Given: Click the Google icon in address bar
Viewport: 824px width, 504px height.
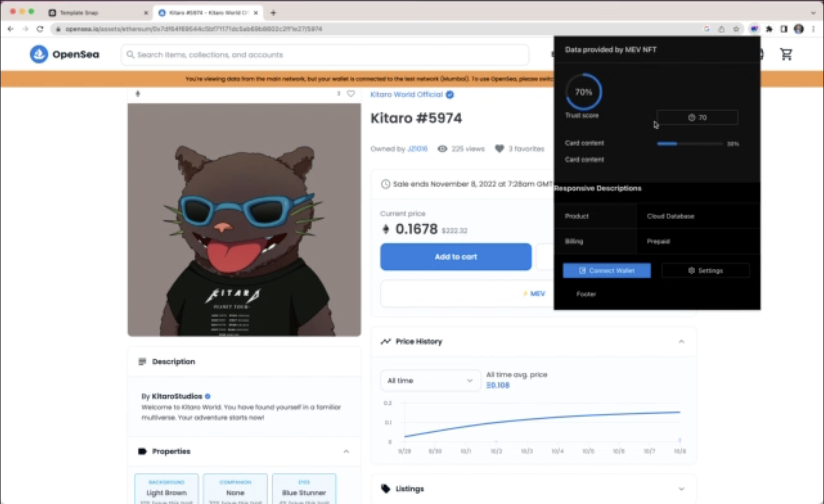Looking at the screenshot, I should click(x=707, y=29).
